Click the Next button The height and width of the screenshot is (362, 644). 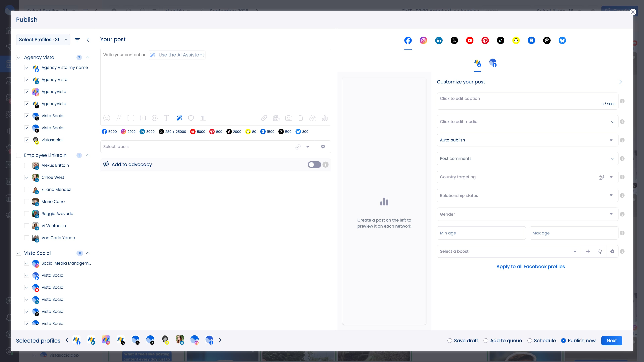(611, 340)
